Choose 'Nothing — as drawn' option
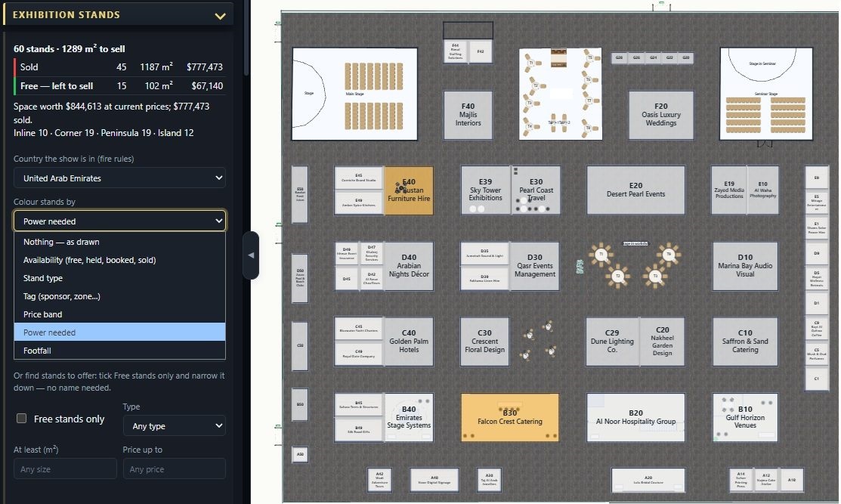The width and height of the screenshot is (841, 504). [119, 242]
